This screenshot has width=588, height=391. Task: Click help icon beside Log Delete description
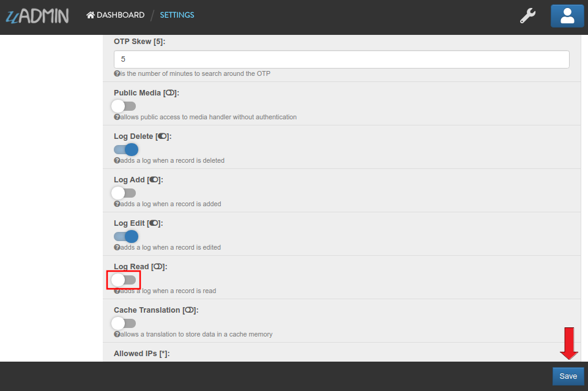[x=117, y=160]
